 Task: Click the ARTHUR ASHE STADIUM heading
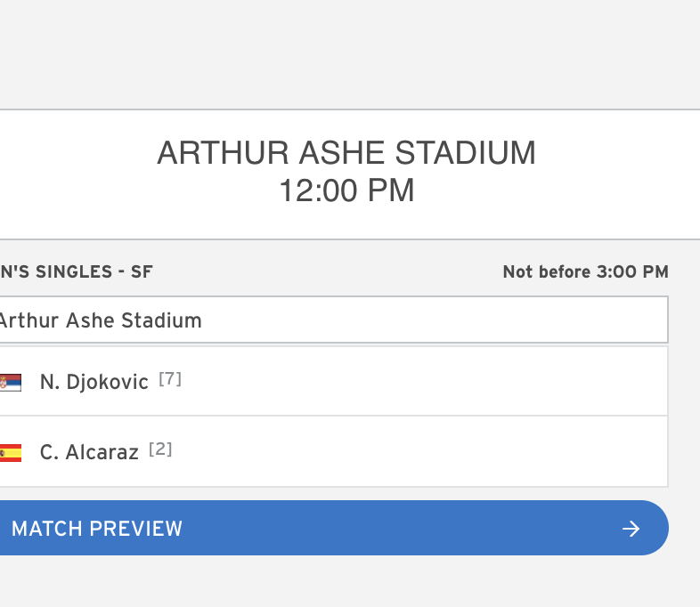coord(346,153)
